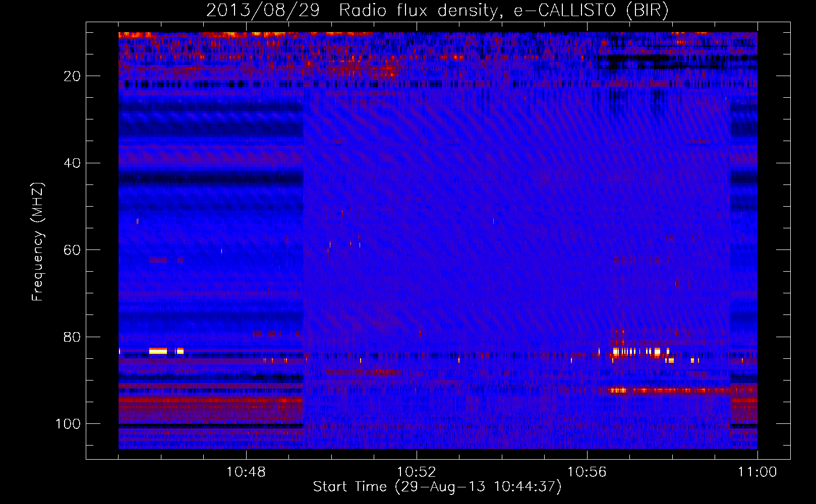
Task: Click the 10:48 time tick label
Action: [246, 472]
